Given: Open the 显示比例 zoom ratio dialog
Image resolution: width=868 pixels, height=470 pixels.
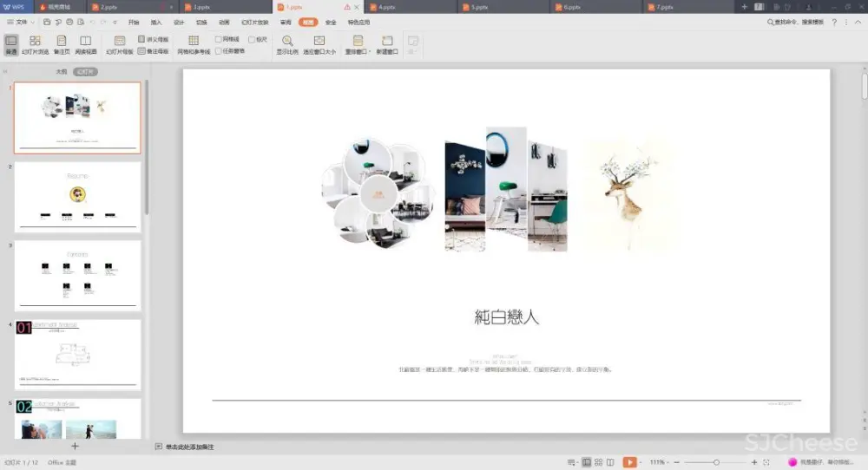Looking at the screenshot, I should pos(287,44).
